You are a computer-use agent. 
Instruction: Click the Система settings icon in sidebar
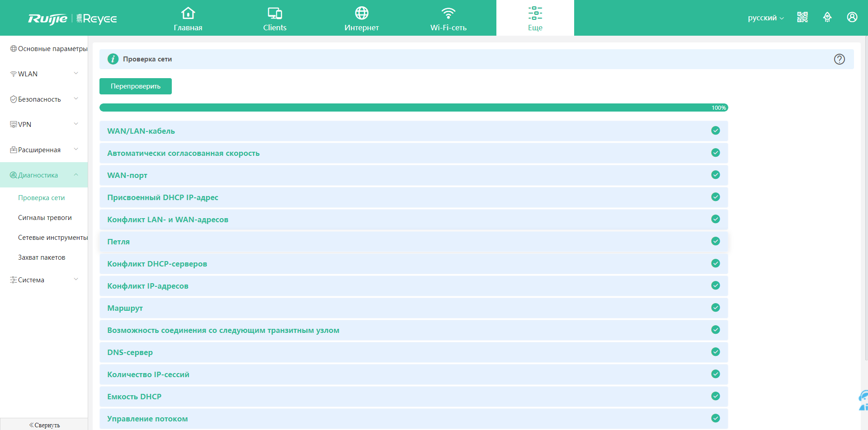(14, 280)
